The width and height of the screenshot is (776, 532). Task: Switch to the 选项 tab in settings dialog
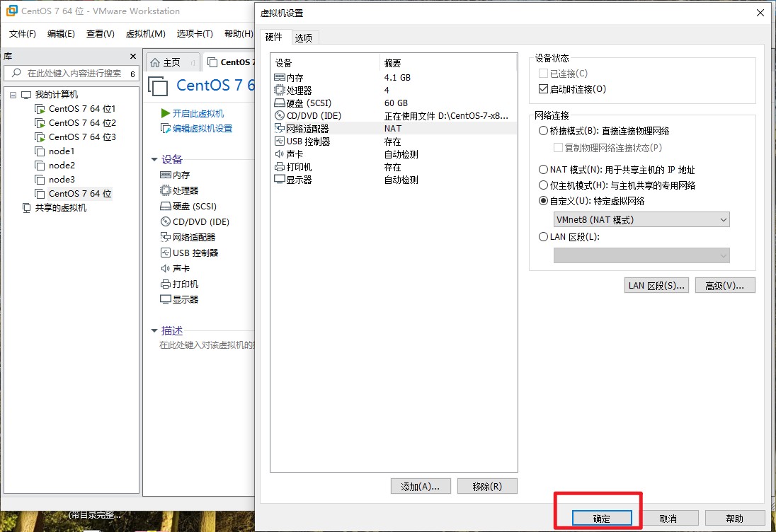(x=303, y=37)
